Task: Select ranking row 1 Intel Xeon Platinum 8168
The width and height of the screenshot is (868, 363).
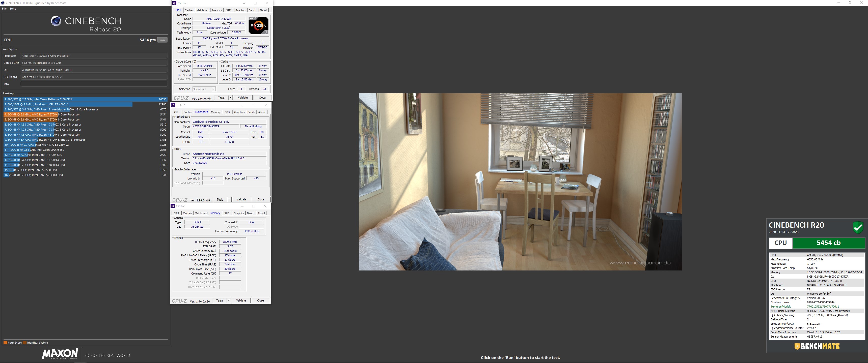Action: click(85, 99)
